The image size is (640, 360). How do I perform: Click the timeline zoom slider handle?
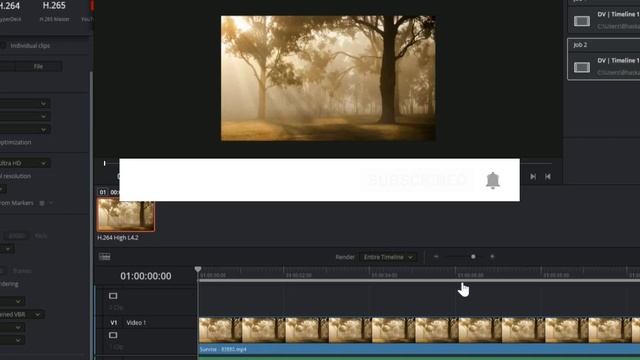pyautogui.click(x=473, y=257)
